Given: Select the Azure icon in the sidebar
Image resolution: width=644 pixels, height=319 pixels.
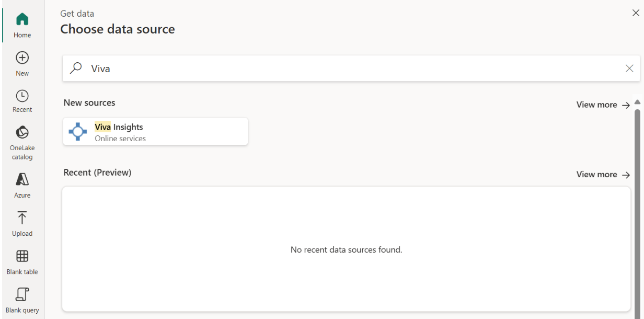Looking at the screenshot, I should click(22, 179).
